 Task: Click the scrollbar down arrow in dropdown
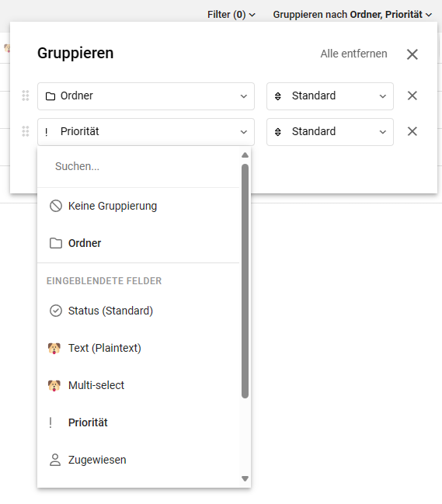[245, 478]
